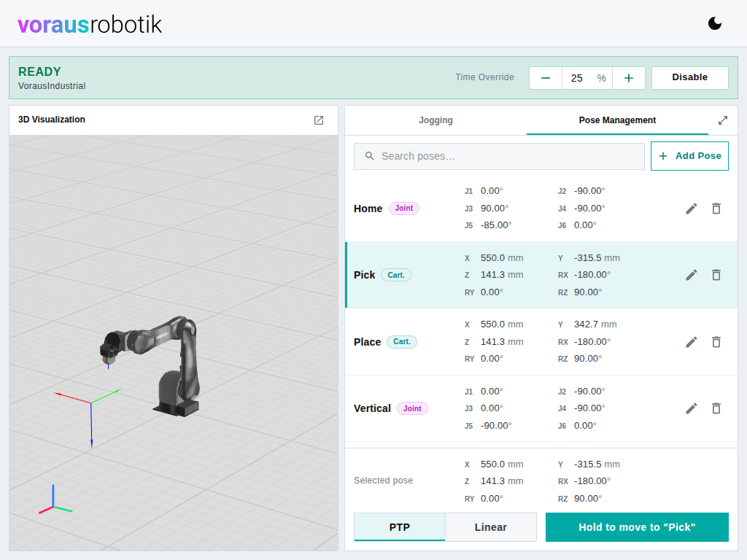Click the Cart. badge on Pick pose
This screenshot has height=560, width=747.
tap(396, 275)
